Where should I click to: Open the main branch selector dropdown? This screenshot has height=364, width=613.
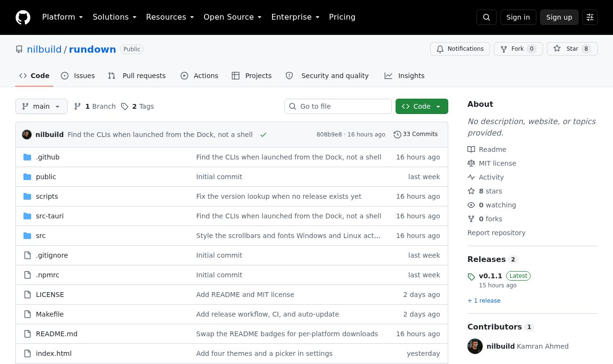pos(41,106)
